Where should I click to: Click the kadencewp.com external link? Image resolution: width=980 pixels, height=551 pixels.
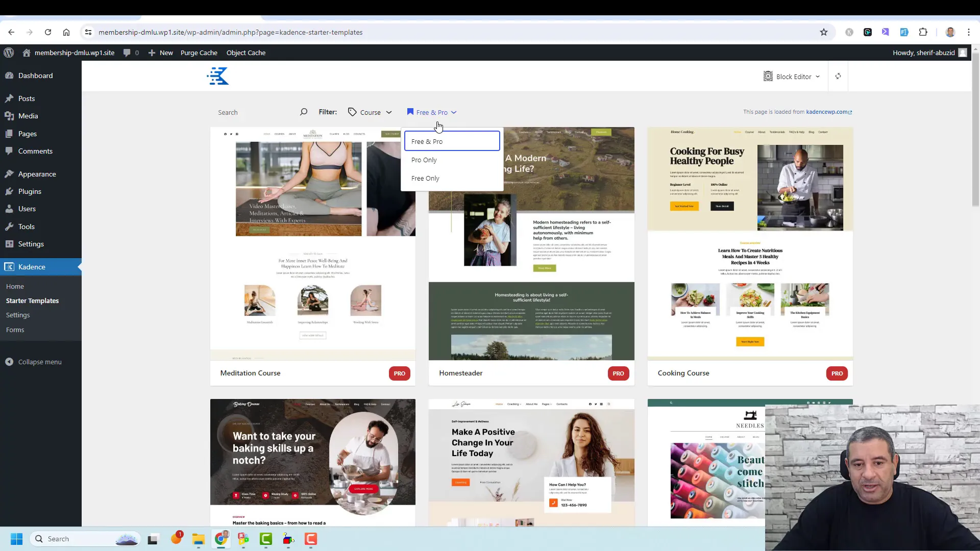point(829,112)
